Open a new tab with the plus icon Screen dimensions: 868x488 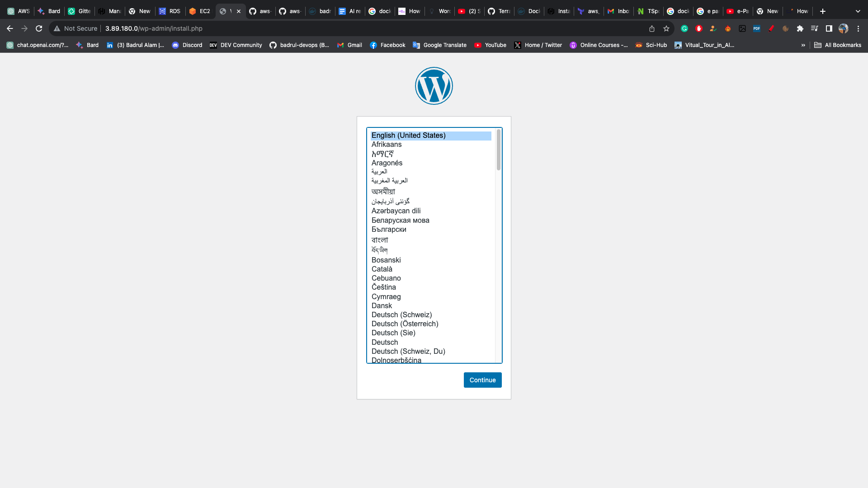(823, 11)
